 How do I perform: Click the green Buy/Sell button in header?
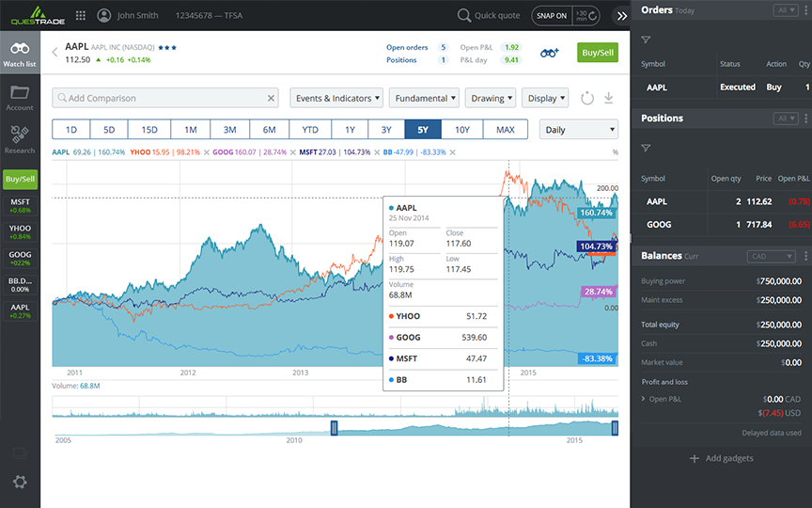(x=598, y=53)
